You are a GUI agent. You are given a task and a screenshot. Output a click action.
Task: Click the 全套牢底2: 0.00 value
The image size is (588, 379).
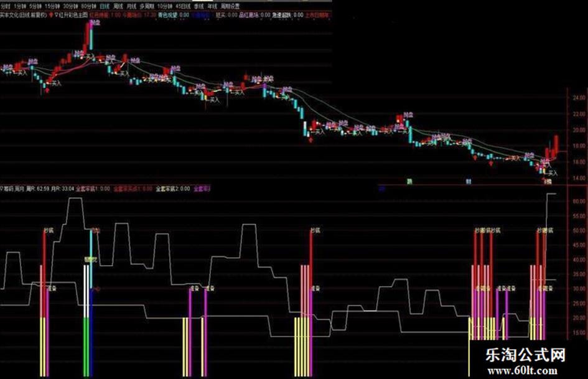(x=173, y=189)
